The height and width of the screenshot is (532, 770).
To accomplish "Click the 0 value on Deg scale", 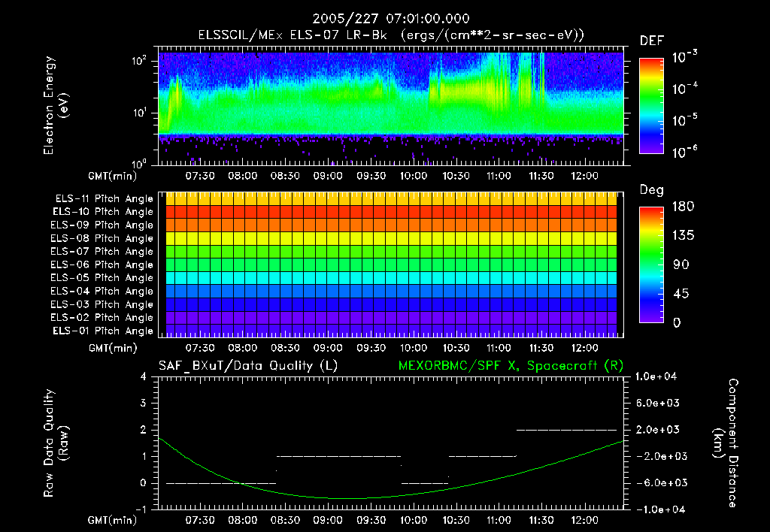I will click(x=678, y=322).
